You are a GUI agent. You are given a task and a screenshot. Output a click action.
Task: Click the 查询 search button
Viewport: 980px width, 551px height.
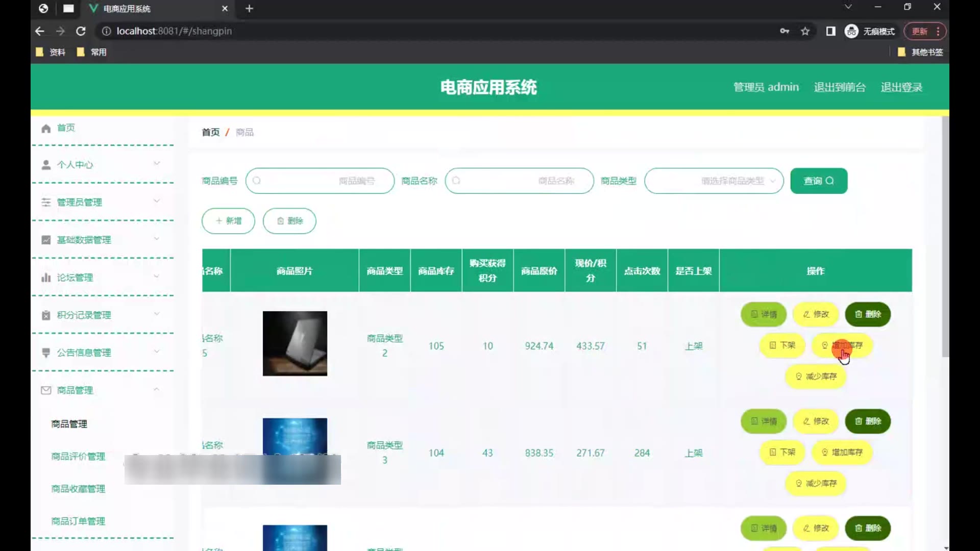pos(818,181)
